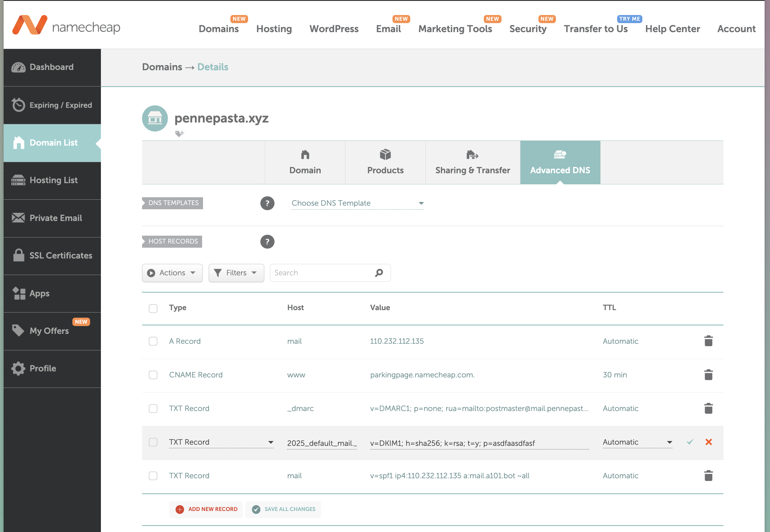Click the v=DMARC1 record value
The image size is (770, 532).
point(479,409)
